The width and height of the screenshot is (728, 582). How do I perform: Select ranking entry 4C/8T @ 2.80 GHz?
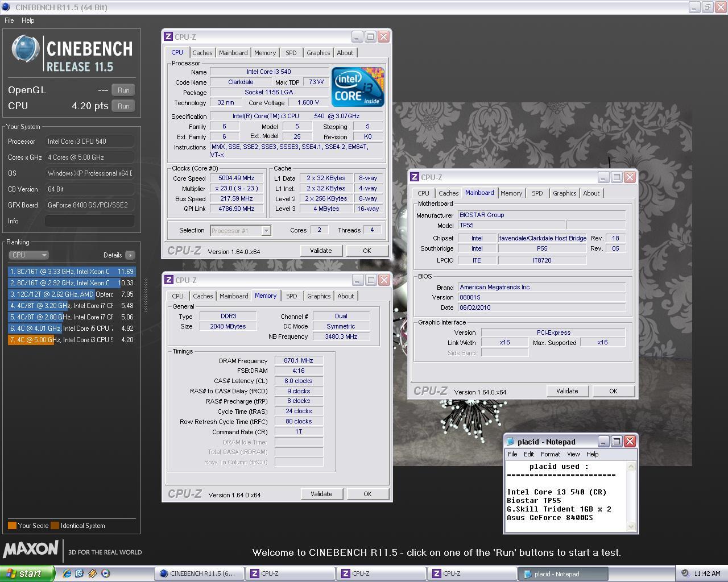click(x=72, y=317)
